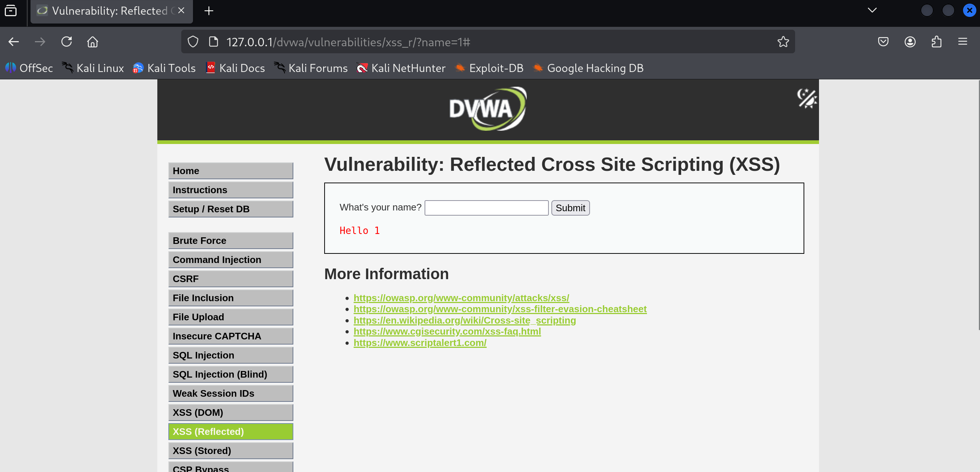Expand the list all tabs chevron
Image resolution: width=980 pixels, height=472 pixels.
click(872, 10)
